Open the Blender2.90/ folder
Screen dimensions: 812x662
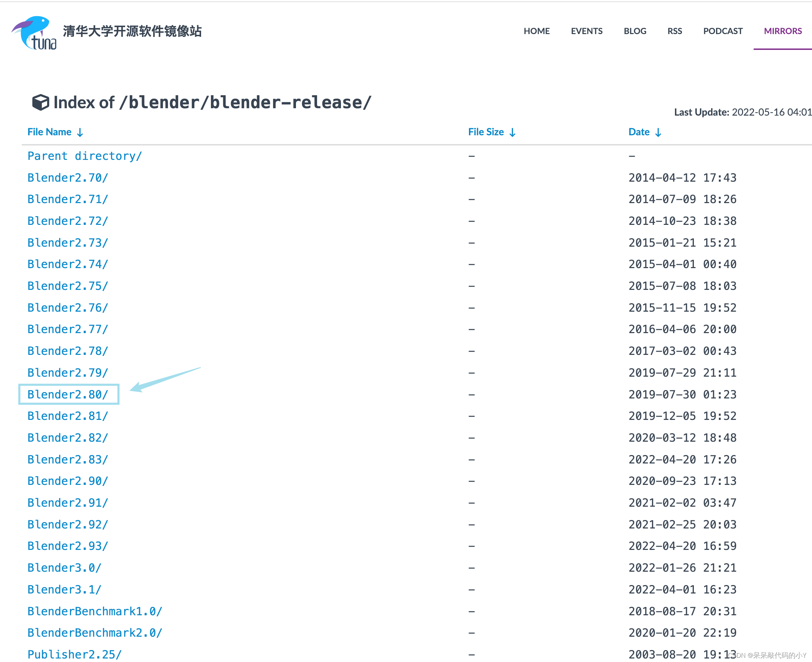68,481
